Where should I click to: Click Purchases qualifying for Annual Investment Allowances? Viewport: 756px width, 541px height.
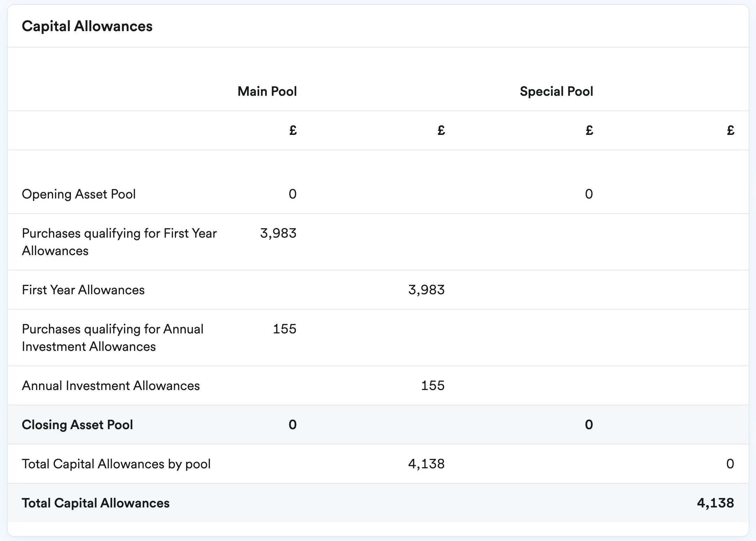point(112,338)
